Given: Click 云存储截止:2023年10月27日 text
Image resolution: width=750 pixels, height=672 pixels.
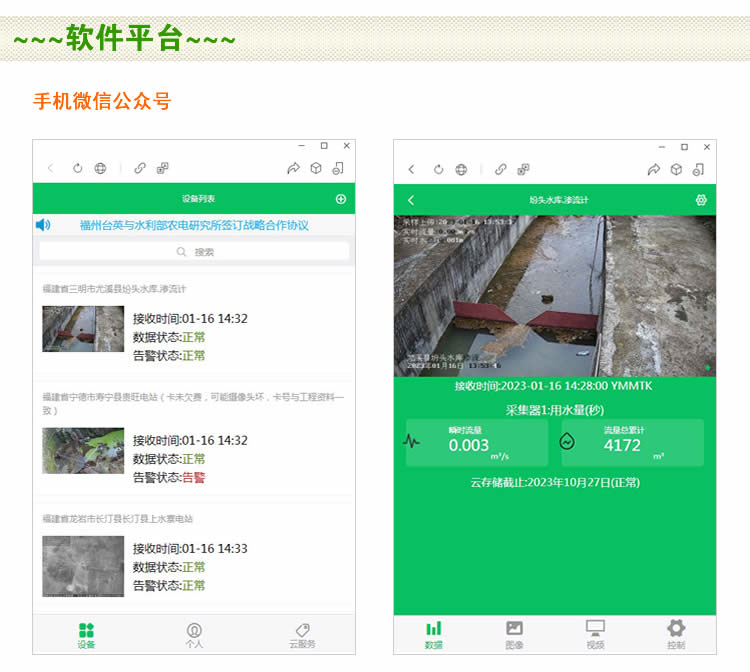Looking at the screenshot, I should pyautogui.click(x=555, y=482).
